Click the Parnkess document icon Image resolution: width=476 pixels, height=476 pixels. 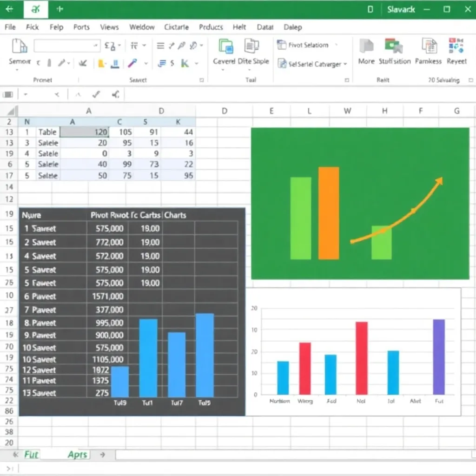tap(429, 46)
